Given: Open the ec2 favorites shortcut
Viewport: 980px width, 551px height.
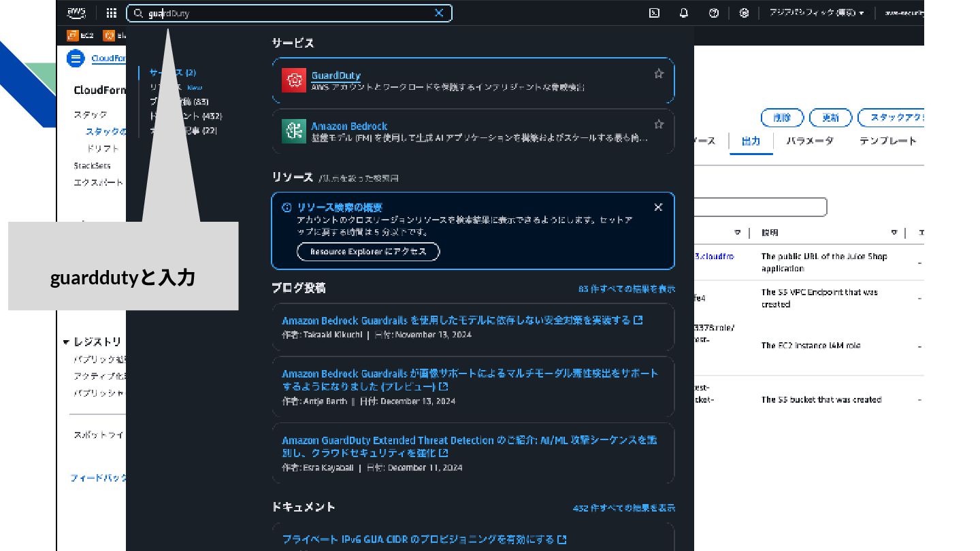Looking at the screenshot, I should pos(80,35).
